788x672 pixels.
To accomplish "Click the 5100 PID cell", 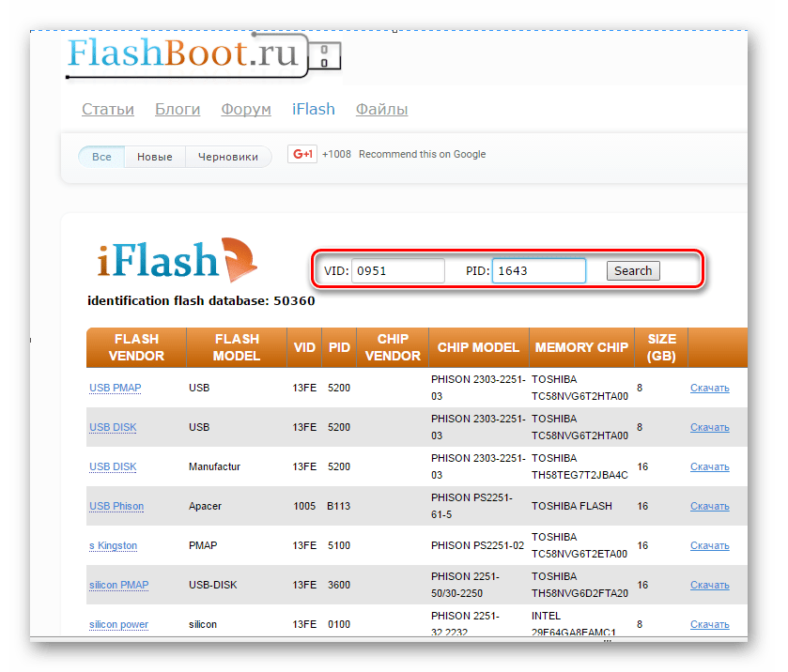I will [339, 545].
